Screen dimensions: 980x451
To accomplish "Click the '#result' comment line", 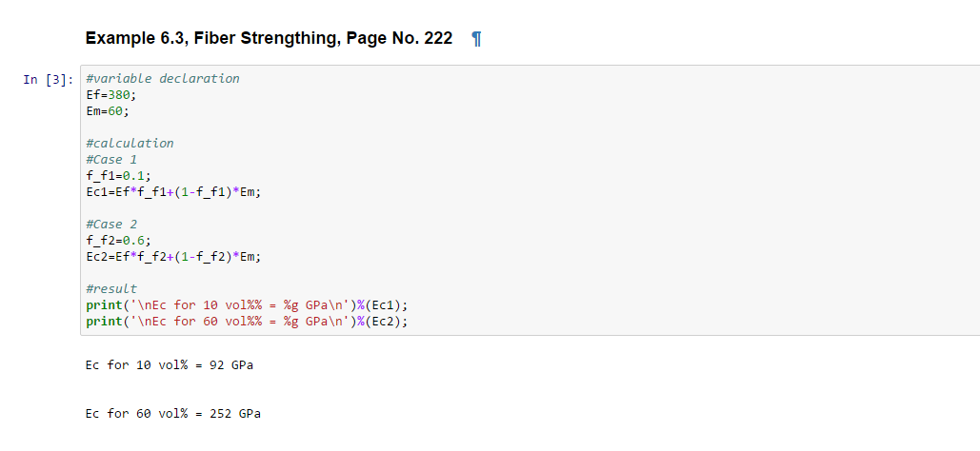I will 110,288.
